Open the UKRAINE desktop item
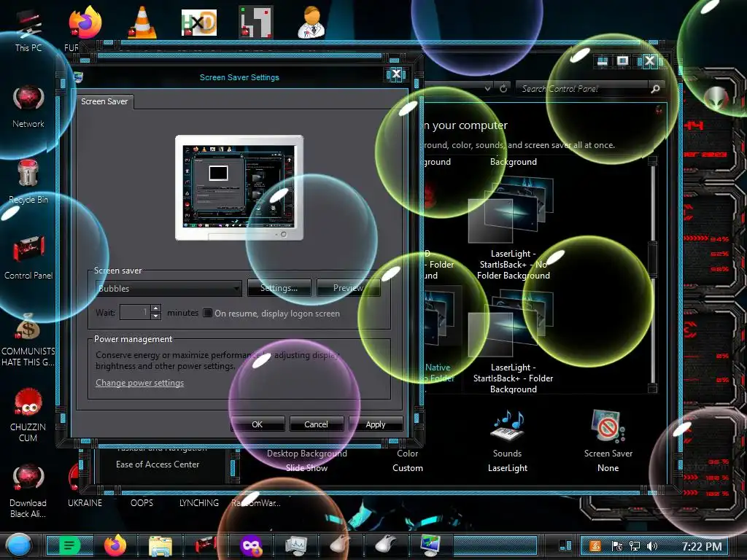The image size is (747, 560). pos(85,503)
